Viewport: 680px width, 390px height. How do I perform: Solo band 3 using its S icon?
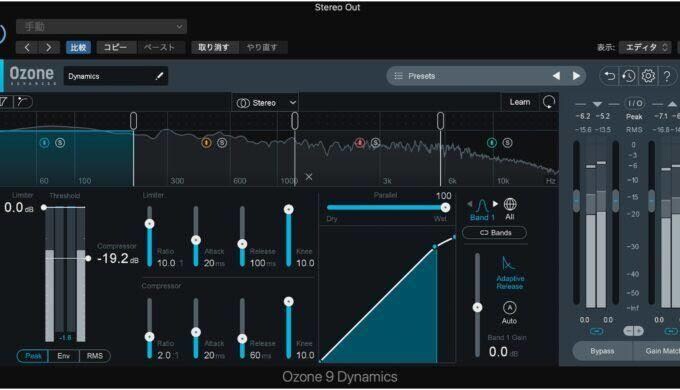(x=376, y=143)
